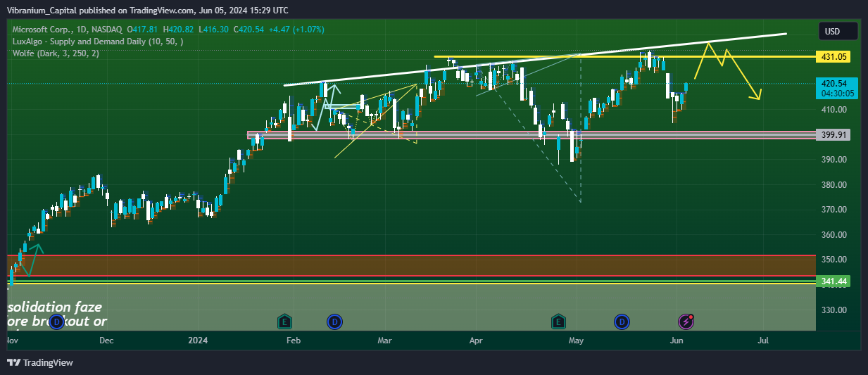Click the dividend D marker in mid-February
This screenshot has height=375, width=868.
[x=334, y=322]
